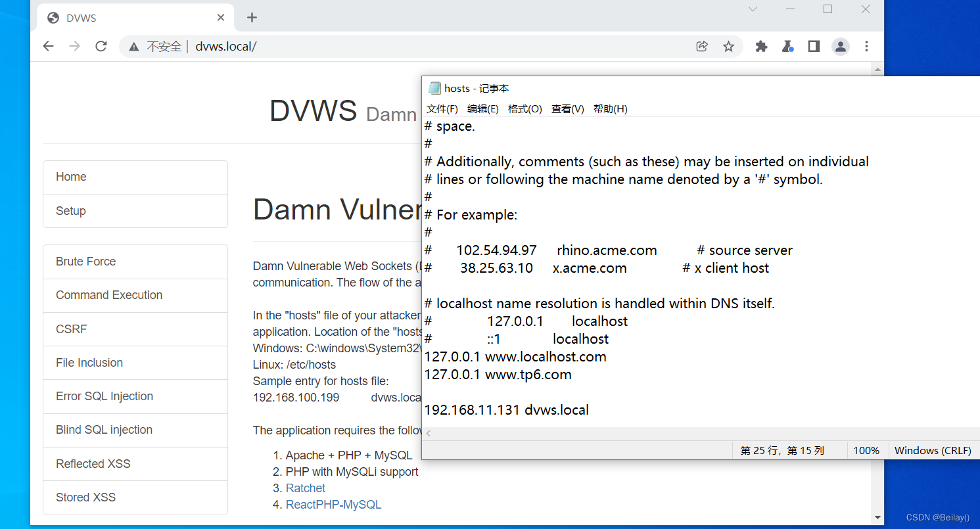Click 'Apache + PHP + MySQL' list item
The image size is (980, 529).
coord(349,455)
